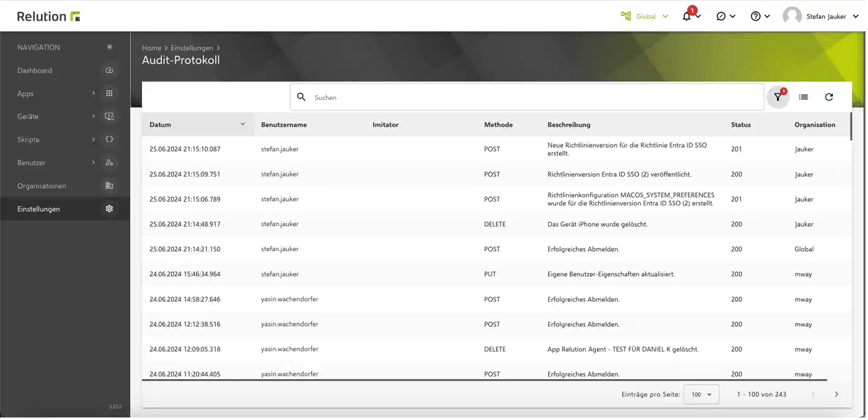Click description about MACOS_SYSTEM_PREFERENCES configuration

pyautogui.click(x=632, y=200)
